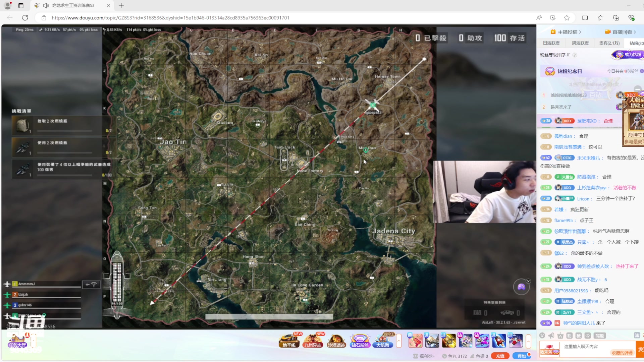Open tab actions menu in browser

pyautogui.click(x=21, y=5)
